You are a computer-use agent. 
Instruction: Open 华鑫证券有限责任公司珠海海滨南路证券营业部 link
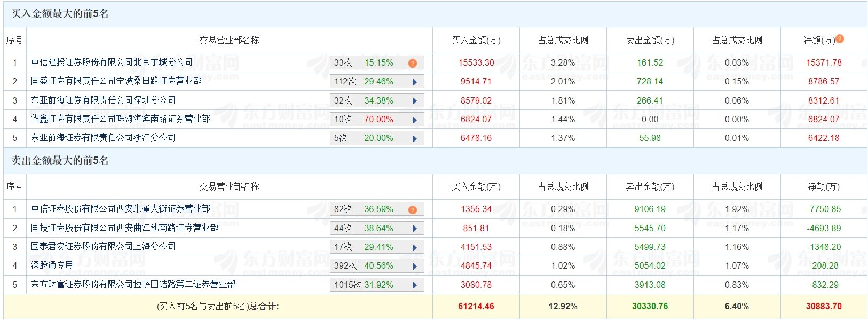[121, 119]
